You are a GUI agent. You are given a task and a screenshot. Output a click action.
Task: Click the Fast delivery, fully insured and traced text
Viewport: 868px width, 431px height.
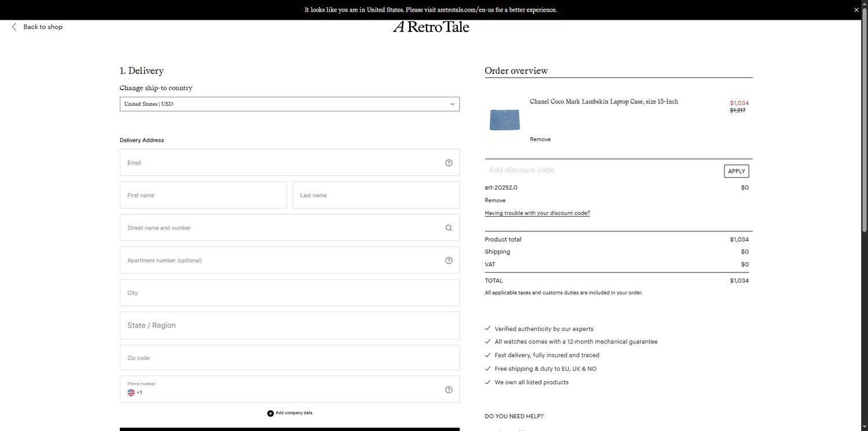[547, 355]
